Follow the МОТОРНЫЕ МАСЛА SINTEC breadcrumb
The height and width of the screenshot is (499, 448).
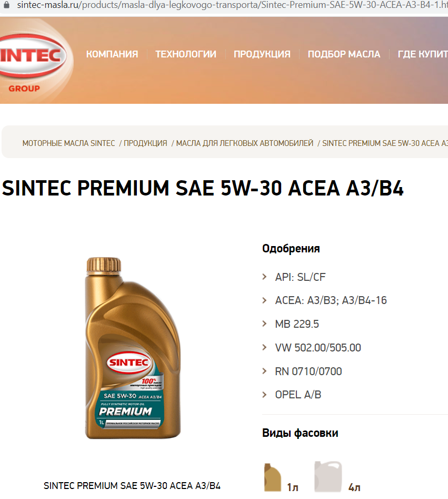[x=68, y=143]
